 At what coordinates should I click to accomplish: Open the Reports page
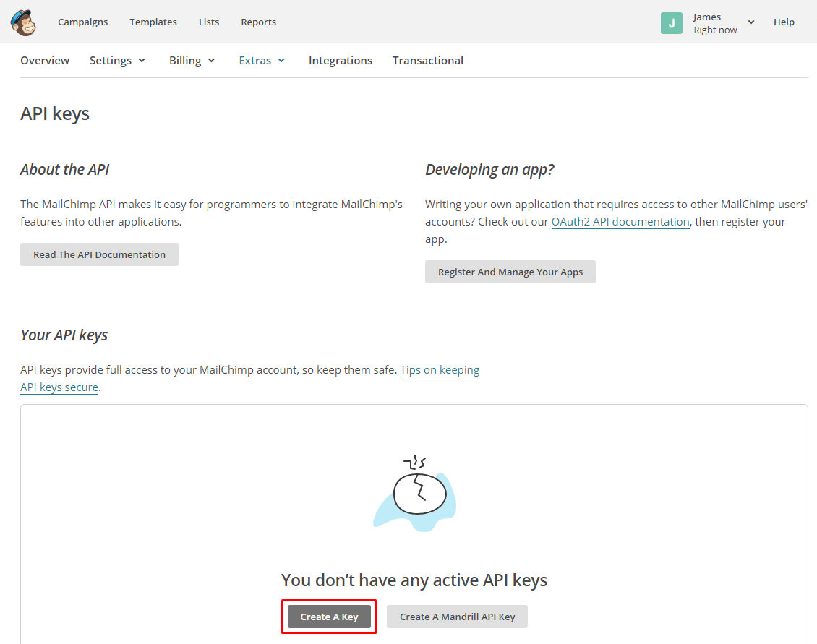pyautogui.click(x=258, y=22)
